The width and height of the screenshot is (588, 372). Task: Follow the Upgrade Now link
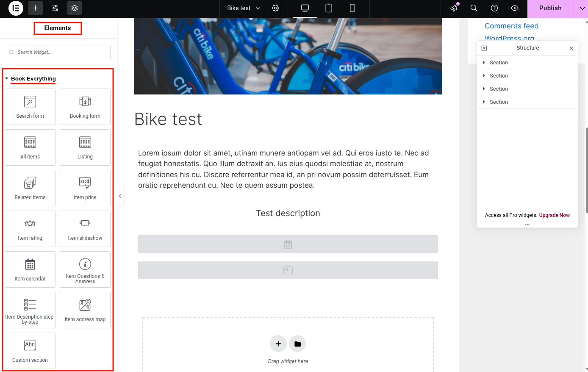(554, 215)
